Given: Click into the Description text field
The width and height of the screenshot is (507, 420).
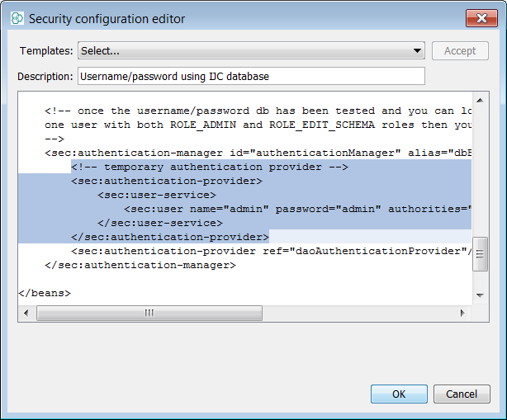Looking at the screenshot, I should (x=251, y=77).
